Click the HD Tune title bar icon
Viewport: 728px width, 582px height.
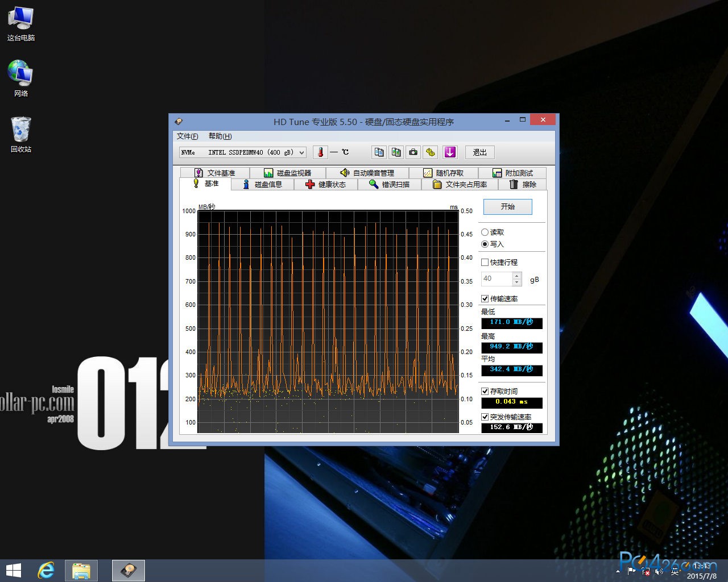coord(179,121)
